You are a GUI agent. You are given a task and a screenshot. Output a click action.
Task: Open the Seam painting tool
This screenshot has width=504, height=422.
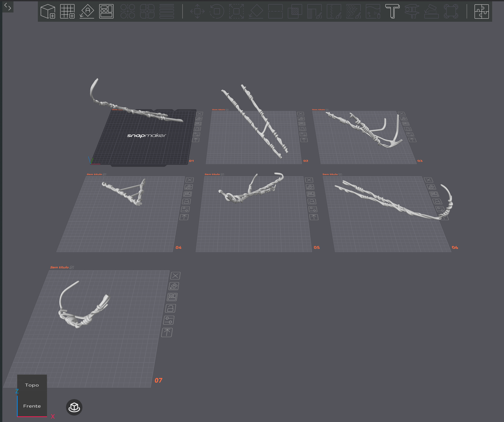point(334,11)
